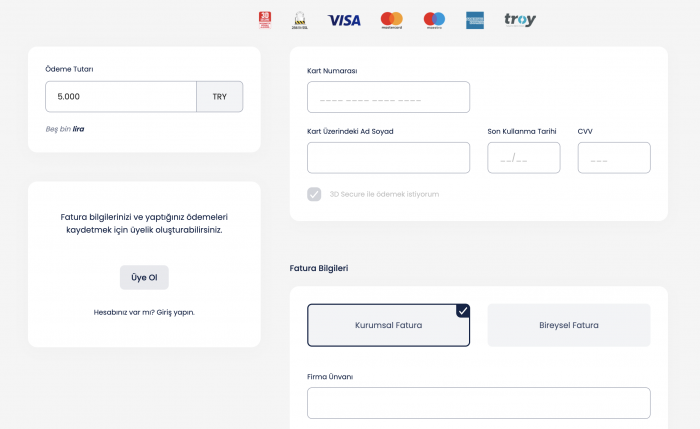Image resolution: width=700 pixels, height=429 pixels.
Task: Click the Ödeme Tutarı amount field
Action: tap(121, 96)
